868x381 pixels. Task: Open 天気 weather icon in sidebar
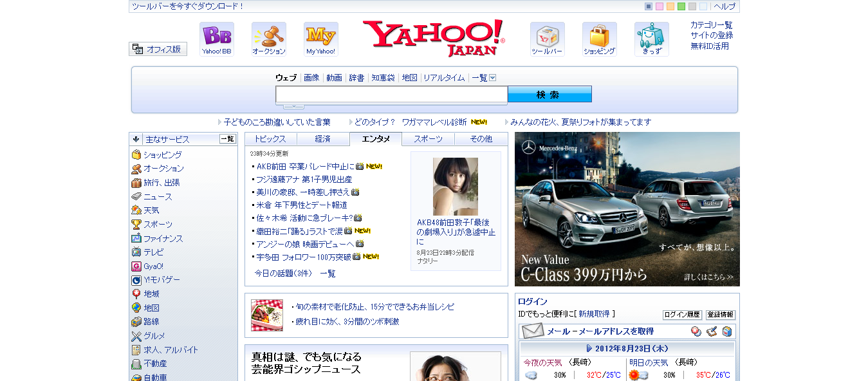pos(136,210)
